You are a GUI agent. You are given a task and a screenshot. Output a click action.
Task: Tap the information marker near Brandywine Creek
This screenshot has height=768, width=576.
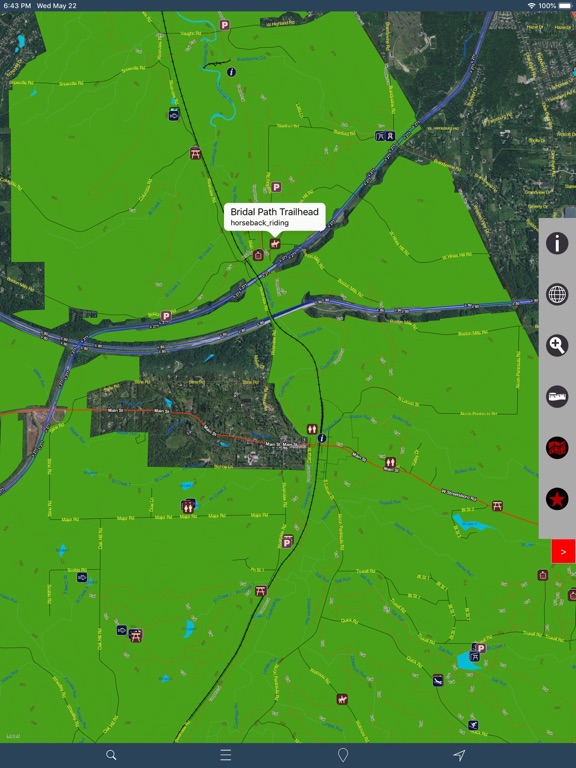(231, 72)
